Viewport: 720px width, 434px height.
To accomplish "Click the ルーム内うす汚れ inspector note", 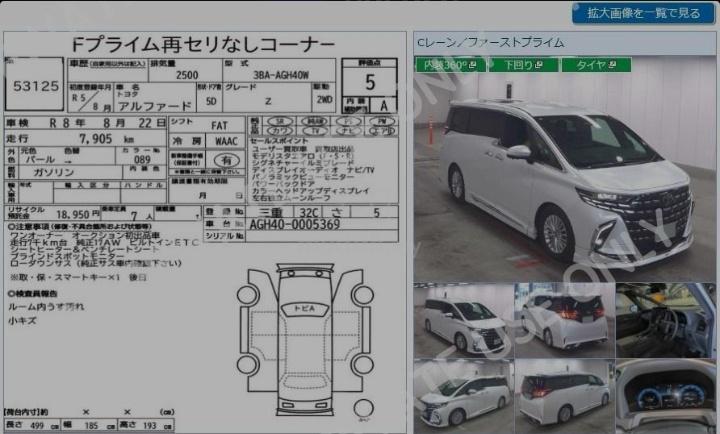I will [x=46, y=306].
